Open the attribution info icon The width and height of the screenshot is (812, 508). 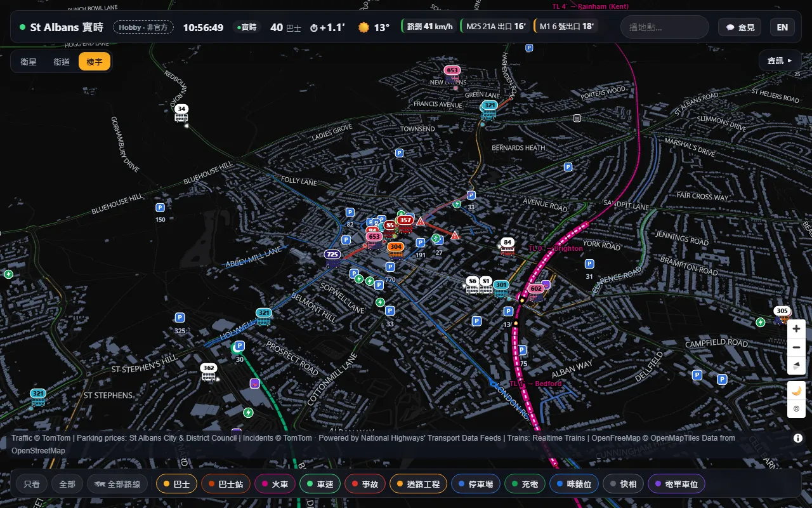798,438
